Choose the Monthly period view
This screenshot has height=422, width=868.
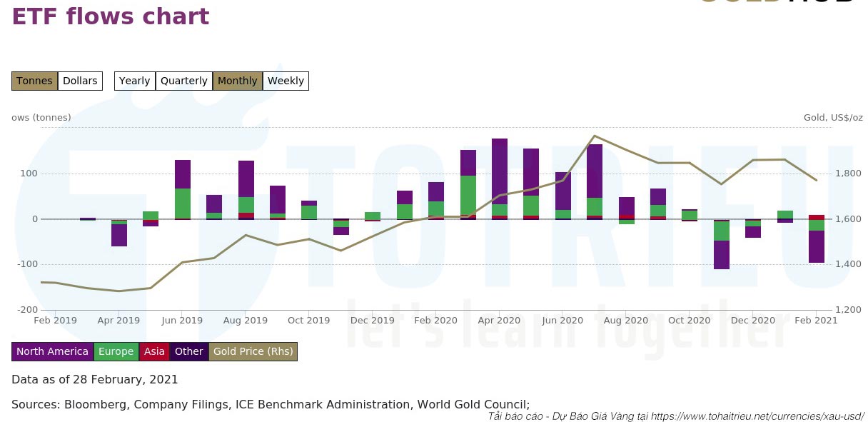tap(237, 81)
